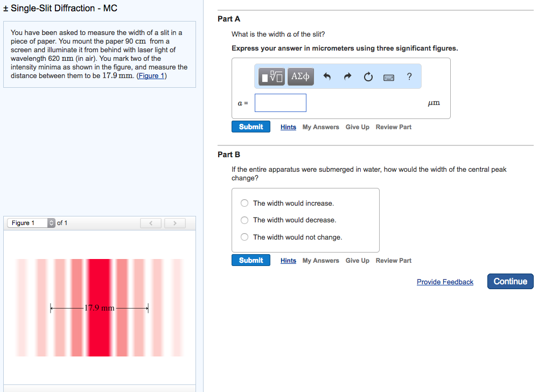
Task: Select "The width would decrease" option
Action: point(244,220)
